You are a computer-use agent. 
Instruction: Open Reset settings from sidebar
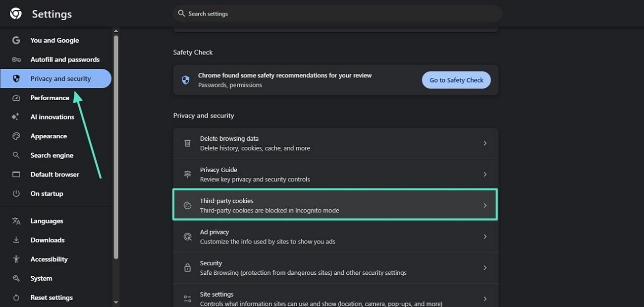pos(52,298)
